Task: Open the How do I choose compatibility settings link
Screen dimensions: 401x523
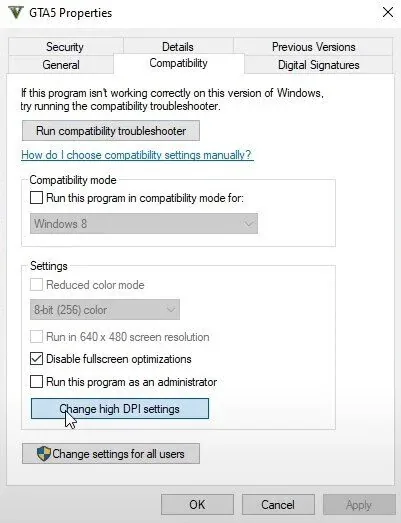Action: 137,155
